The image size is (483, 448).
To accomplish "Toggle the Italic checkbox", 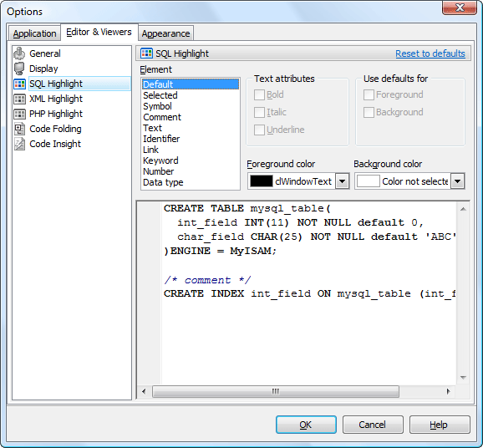I will point(259,112).
